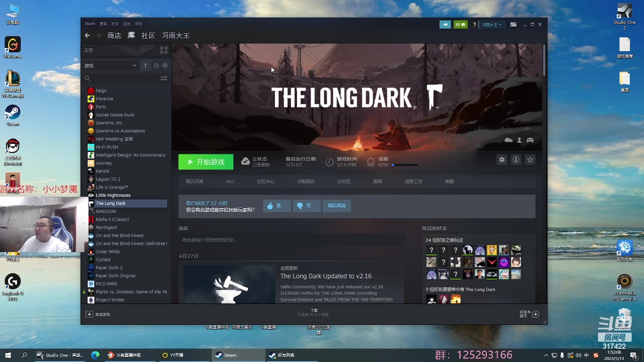This screenshot has width=644, height=362.
Task: Open the 查看 menu
Action: click(x=103, y=24)
